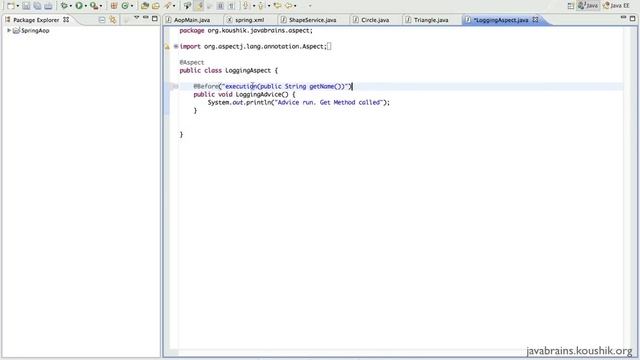This screenshot has height=360, width=640.
Task: Open the Search dropdown arrow
Action: click(174, 6)
